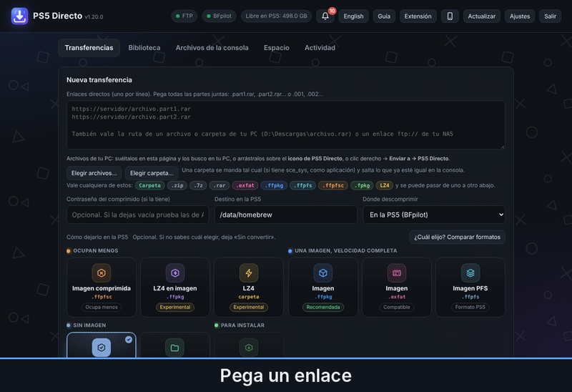Switch language with the English button
Viewport: 572px width, 392px height.
tap(353, 16)
